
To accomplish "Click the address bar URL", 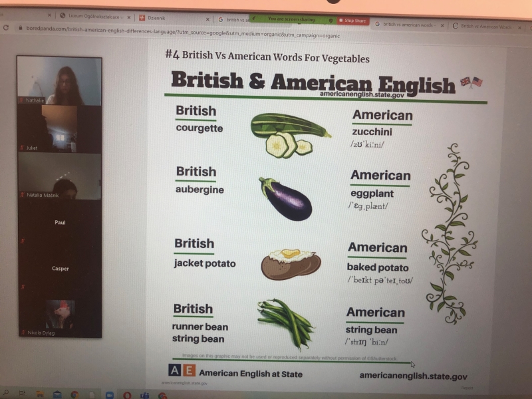I will (182, 32).
